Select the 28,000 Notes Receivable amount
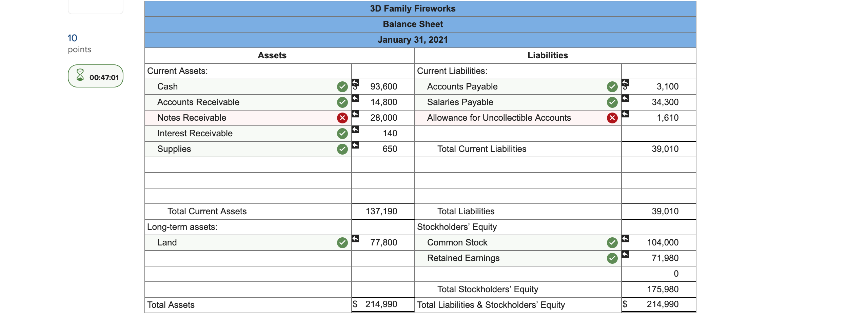 click(383, 118)
